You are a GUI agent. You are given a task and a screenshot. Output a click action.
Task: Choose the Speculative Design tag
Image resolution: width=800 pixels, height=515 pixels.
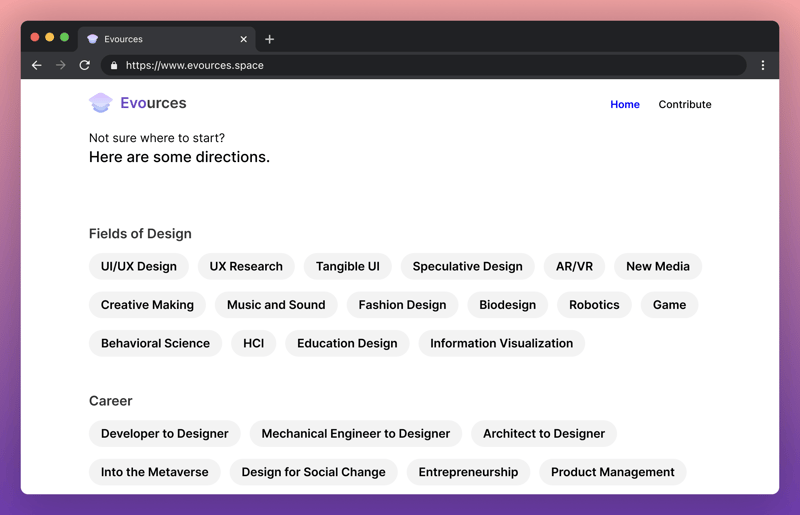467,266
